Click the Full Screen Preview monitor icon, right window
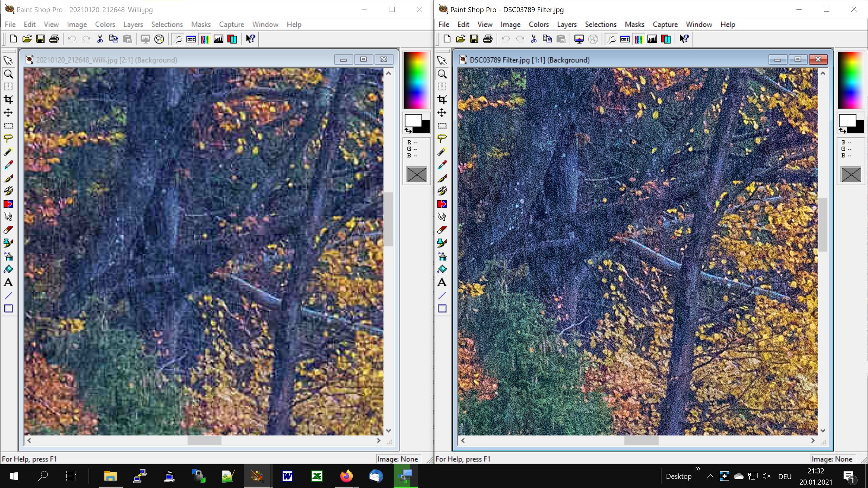The image size is (868, 488). (x=579, y=39)
